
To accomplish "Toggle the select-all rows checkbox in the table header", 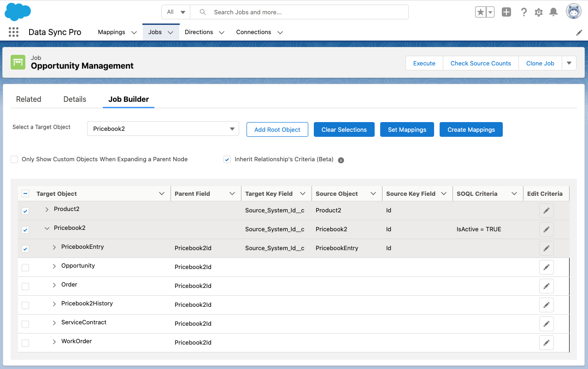I will pyautogui.click(x=25, y=194).
